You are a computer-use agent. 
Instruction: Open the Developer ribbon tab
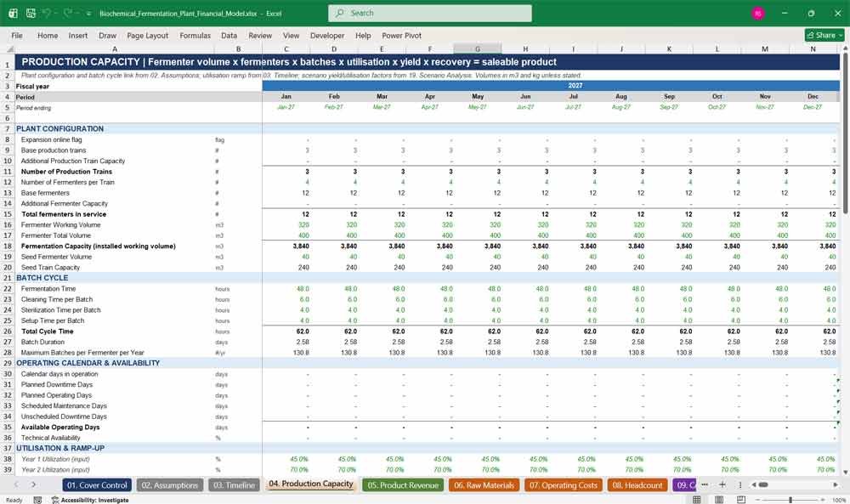click(327, 35)
